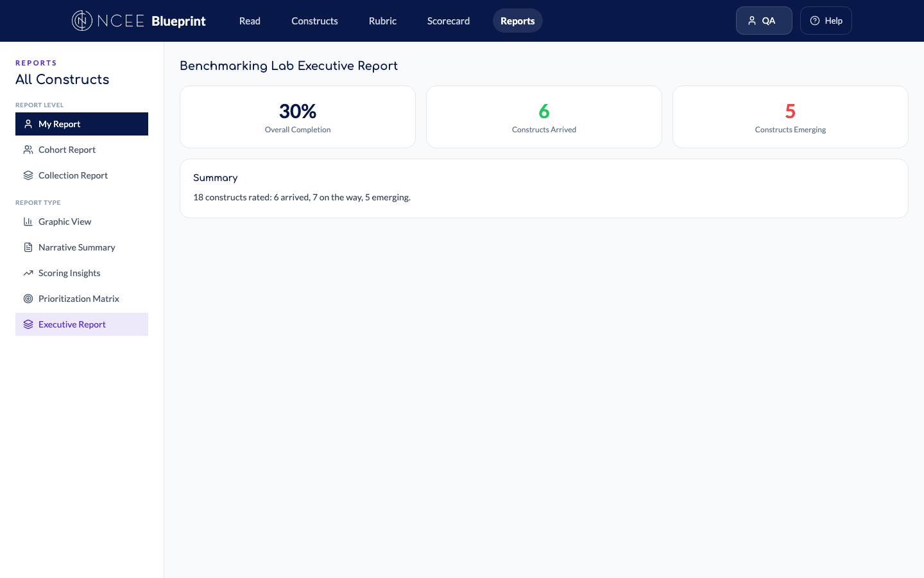
Task: Select the Reports tab
Action: [517, 21]
